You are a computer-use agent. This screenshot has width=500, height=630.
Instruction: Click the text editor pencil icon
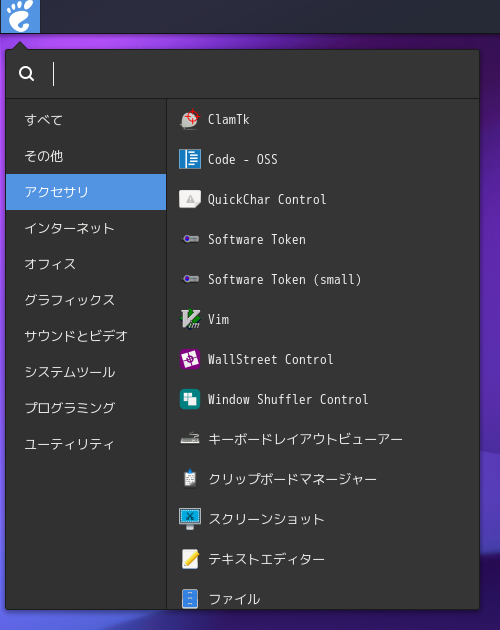click(x=190, y=558)
